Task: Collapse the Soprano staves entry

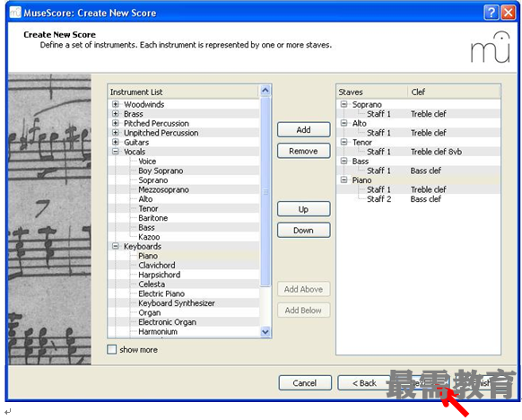Action: [344, 104]
